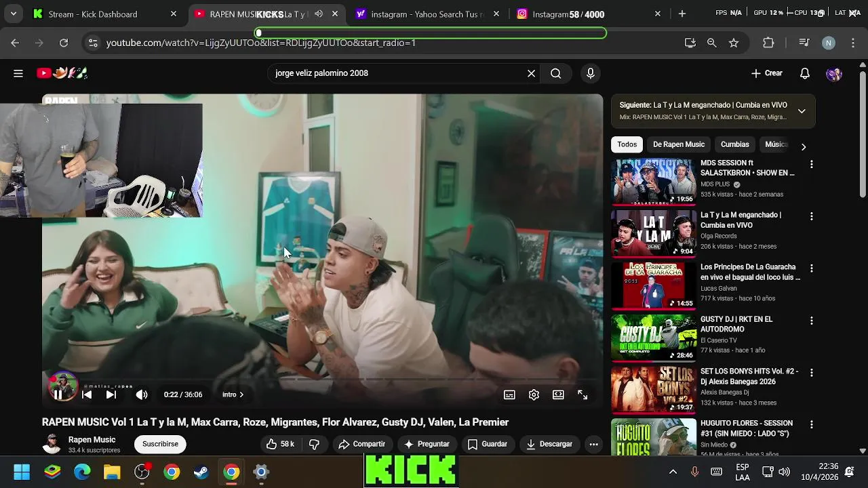
Task: Switch to Stream - Kick Dashboard tab
Action: coord(105,14)
